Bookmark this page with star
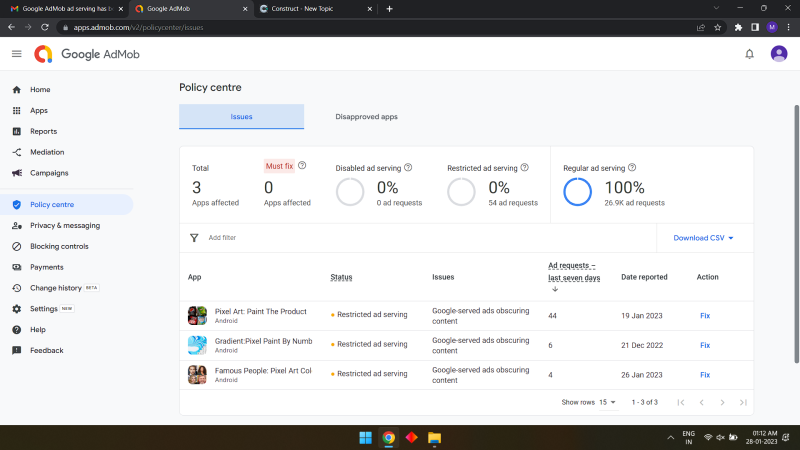This screenshot has height=450, width=800. pyautogui.click(x=717, y=28)
